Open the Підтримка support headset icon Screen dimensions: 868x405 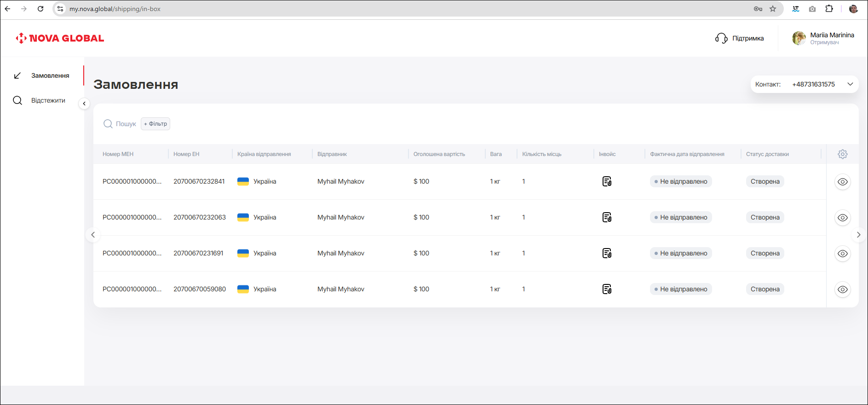(721, 38)
